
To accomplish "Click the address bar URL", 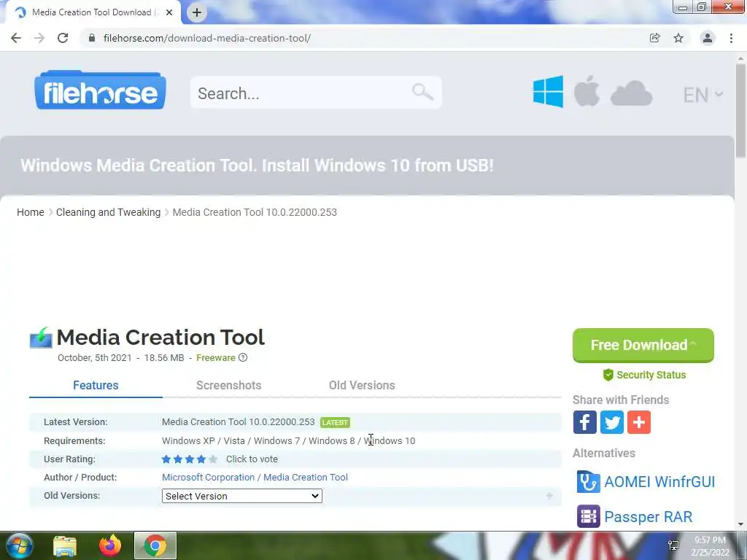I will (207, 38).
